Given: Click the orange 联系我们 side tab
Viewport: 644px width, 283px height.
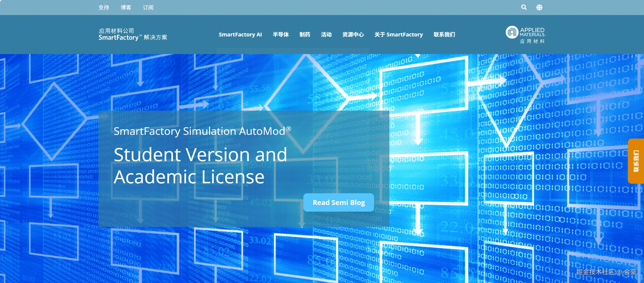Looking at the screenshot, I should (636, 161).
